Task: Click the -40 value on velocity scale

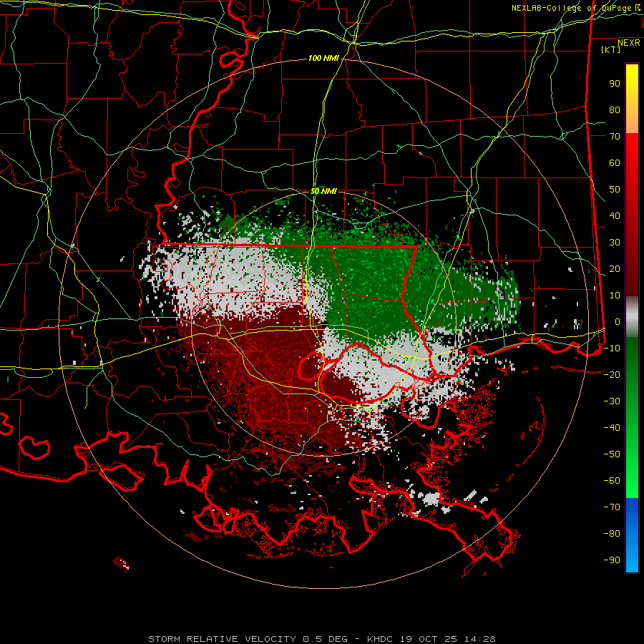Action: pos(612,428)
